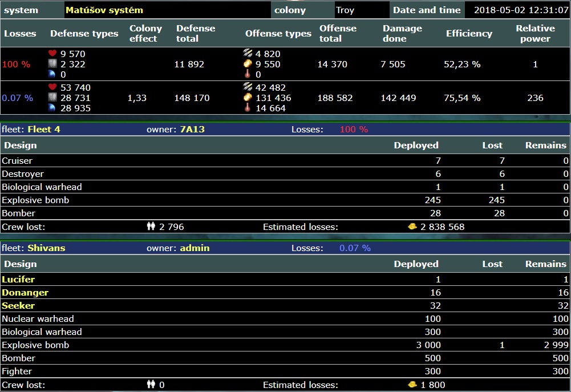Viewport: 571px width, 392px height.
Task: Click the damage done value 7 505
Action: click(392, 64)
